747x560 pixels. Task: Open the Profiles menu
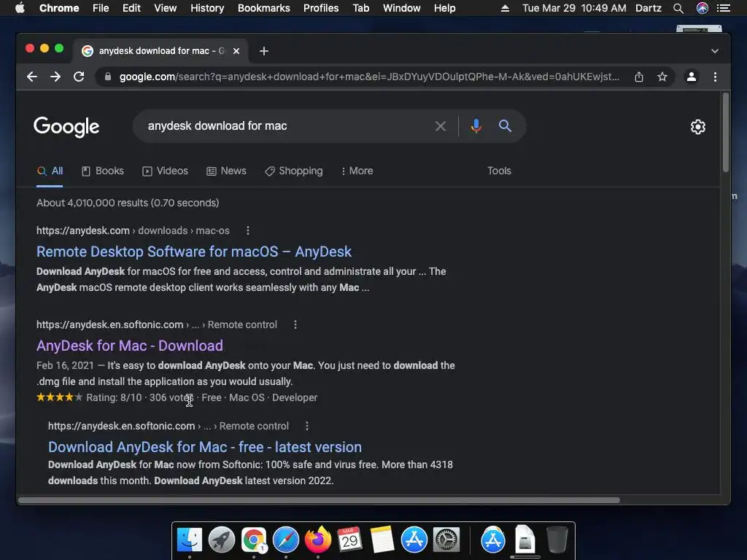(x=321, y=8)
